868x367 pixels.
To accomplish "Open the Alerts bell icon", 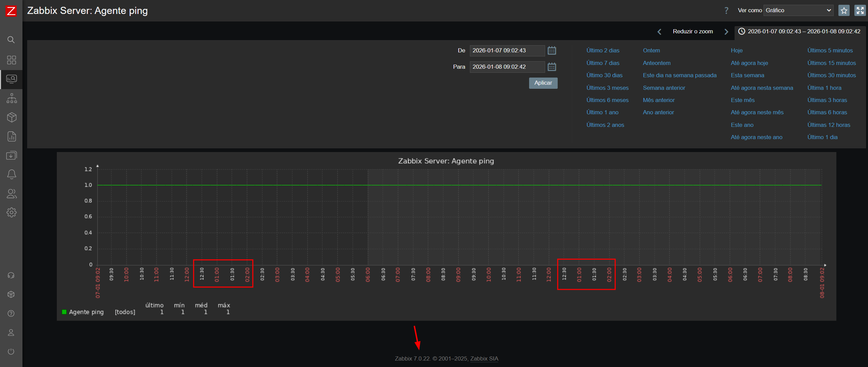I will coord(12,174).
